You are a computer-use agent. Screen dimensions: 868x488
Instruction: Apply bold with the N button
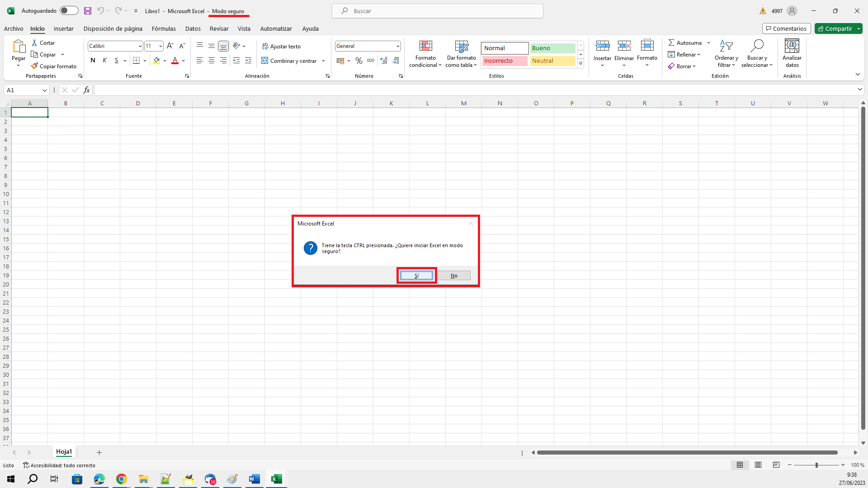tap(93, 60)
